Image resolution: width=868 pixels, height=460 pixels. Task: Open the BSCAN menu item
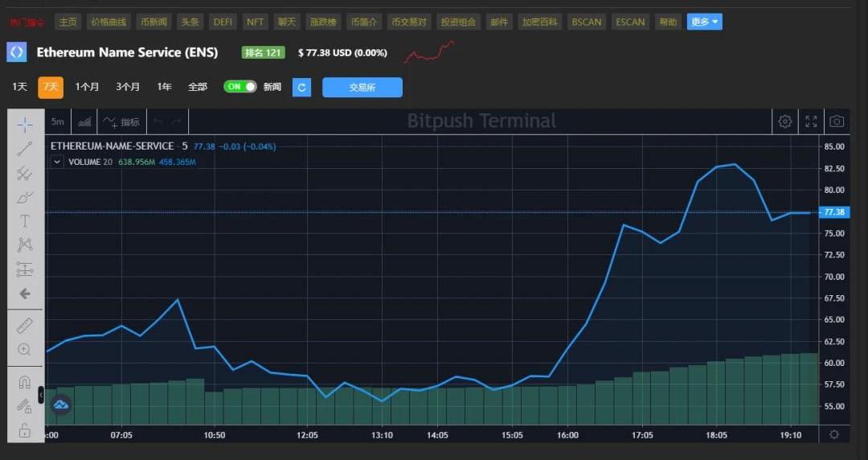(586, 22)
